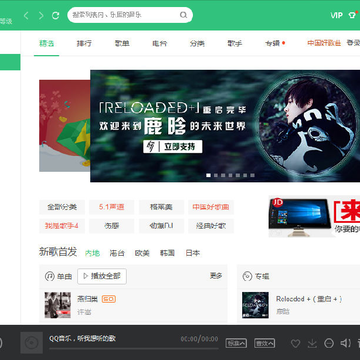Screen dimensions: 360x360
Task: Click 播放全部 to play all
Action: click(102, 276)
